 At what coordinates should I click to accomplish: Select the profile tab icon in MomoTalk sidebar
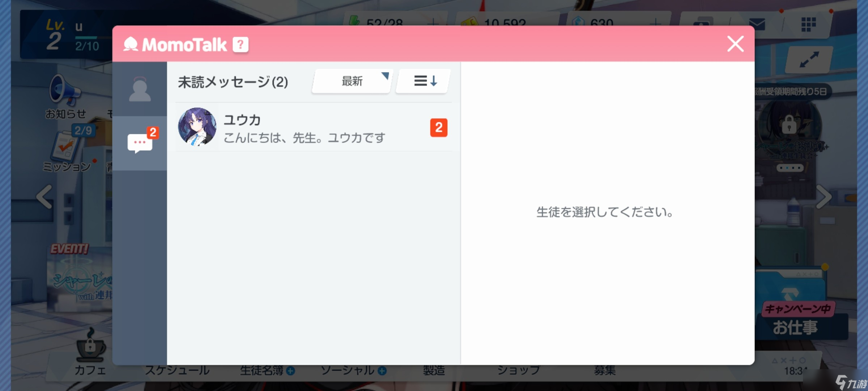140,88
